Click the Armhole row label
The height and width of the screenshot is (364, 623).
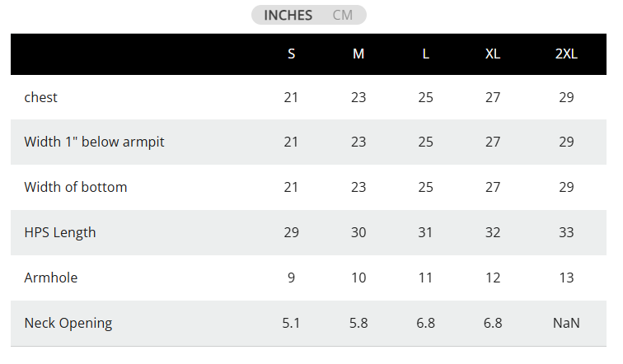point(51,278)
